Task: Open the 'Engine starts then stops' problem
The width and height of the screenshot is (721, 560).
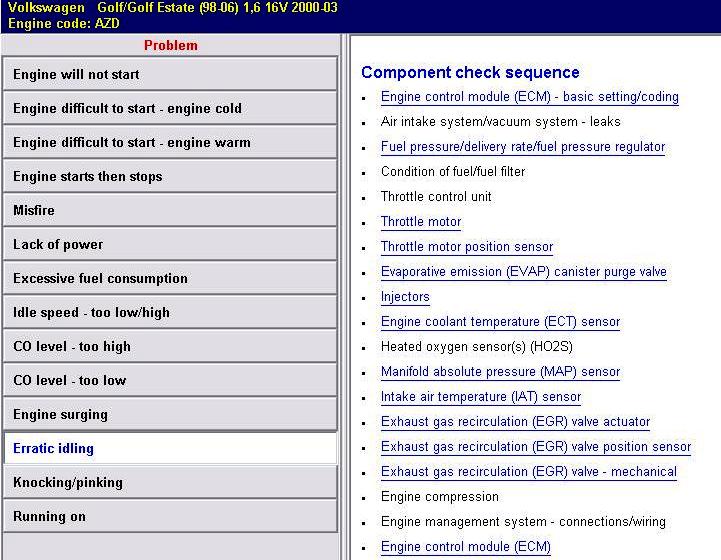Action: [x=170, y=176]
